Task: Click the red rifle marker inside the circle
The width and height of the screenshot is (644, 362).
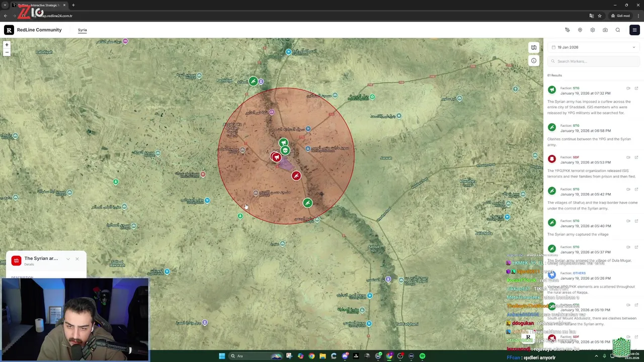Action: (x=296, y=175)
